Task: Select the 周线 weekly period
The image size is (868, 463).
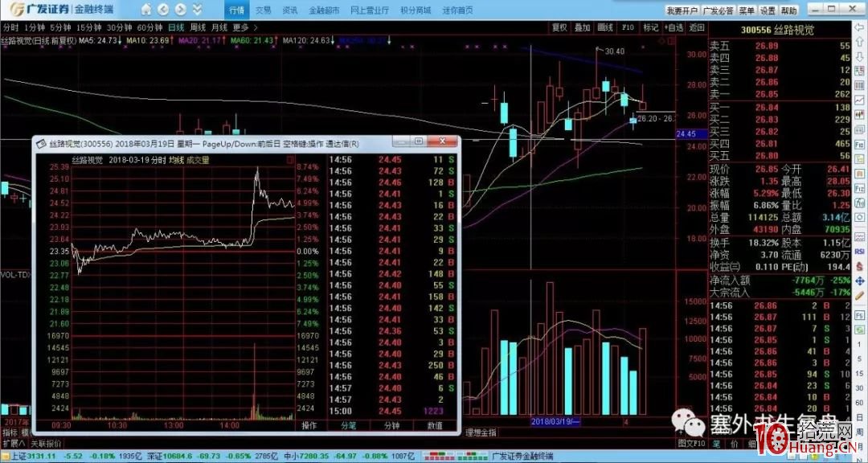Action: (x=198, y=27)
